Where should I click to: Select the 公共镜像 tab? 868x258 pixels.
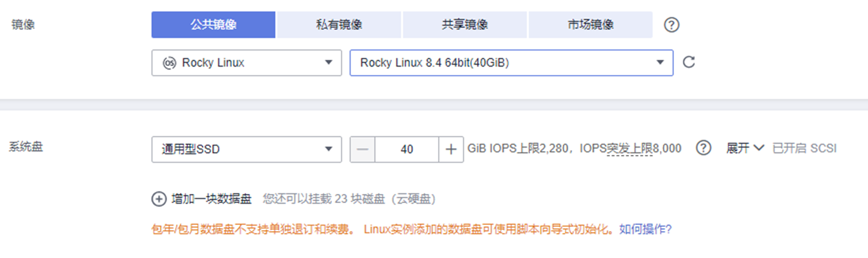click(213, 25)
